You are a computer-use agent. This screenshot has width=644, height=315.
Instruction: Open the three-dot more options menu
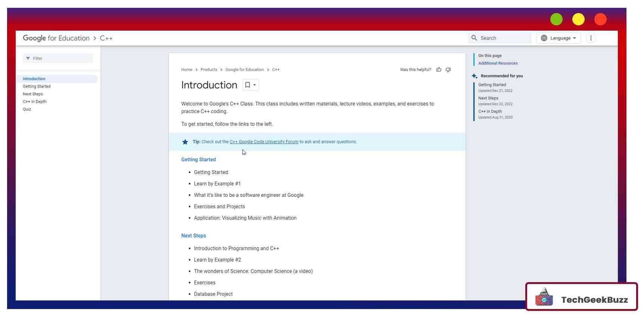pos(591,38)
